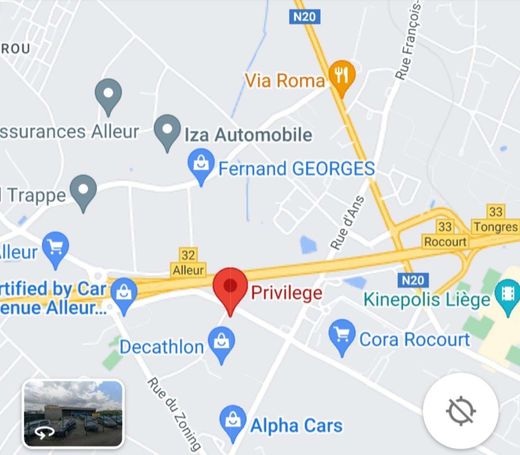
Task: Tap the exit 33 Rocourt sign
Action: tap(445, 234)
